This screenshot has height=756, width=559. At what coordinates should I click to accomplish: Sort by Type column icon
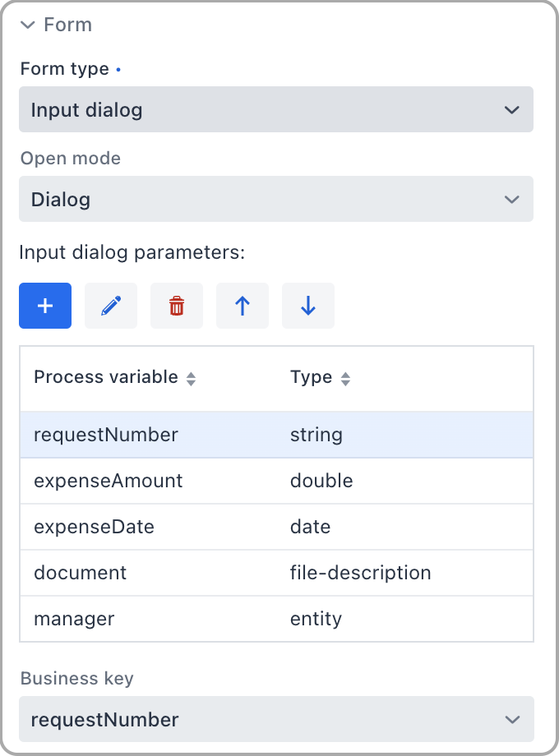click(x=345, y=379)
